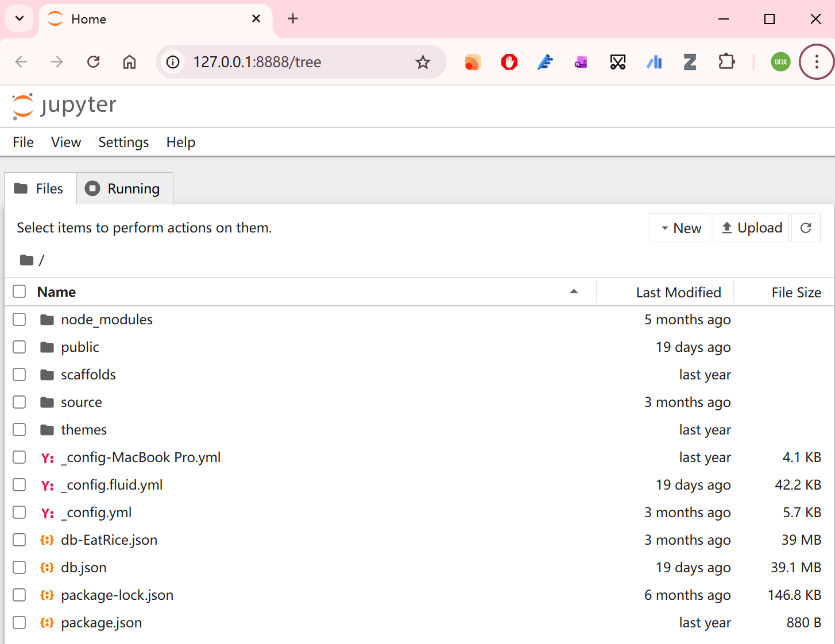
Task: Reload the page in the browser toolbar
Action: pyautogui.click(x=94, y=62)
